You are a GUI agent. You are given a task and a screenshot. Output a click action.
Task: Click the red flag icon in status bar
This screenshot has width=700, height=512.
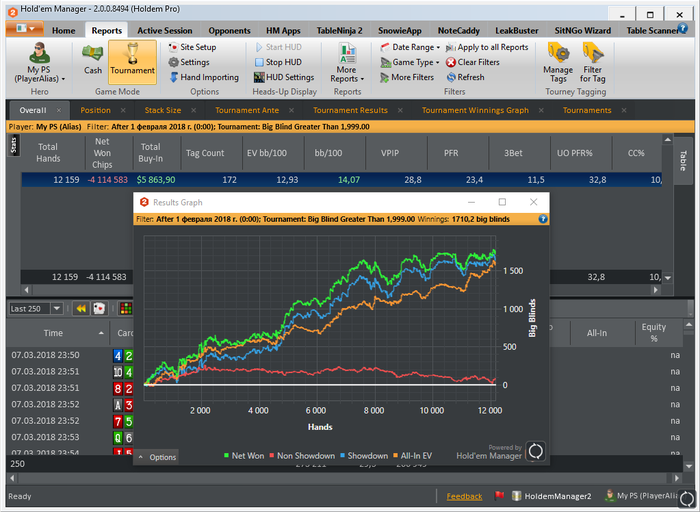[x=499, y=495]
